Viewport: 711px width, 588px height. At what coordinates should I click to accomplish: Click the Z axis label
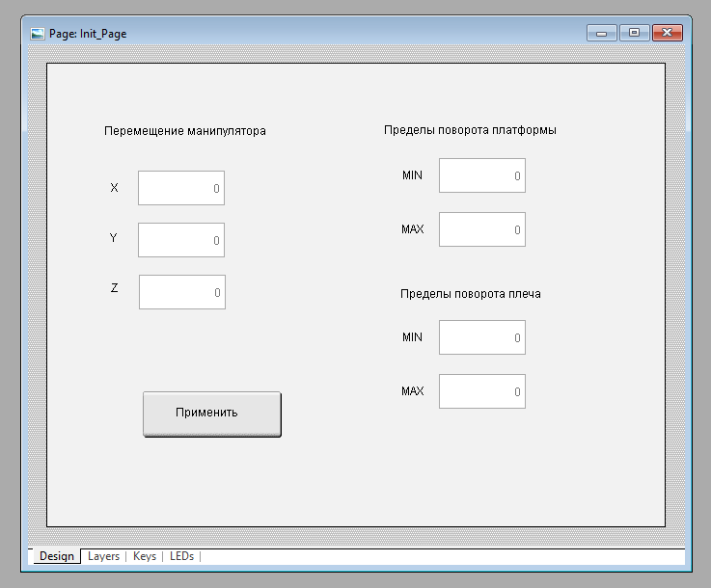(114, 287)
